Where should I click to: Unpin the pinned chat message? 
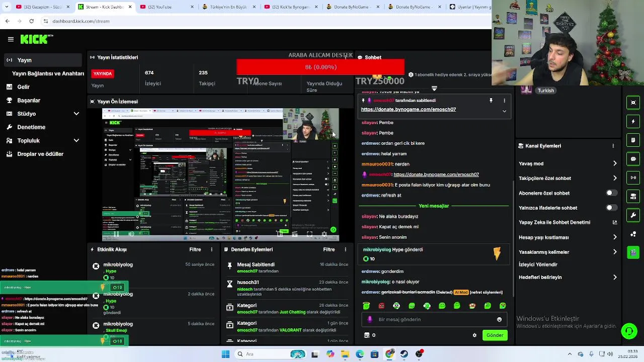[491, 101]
